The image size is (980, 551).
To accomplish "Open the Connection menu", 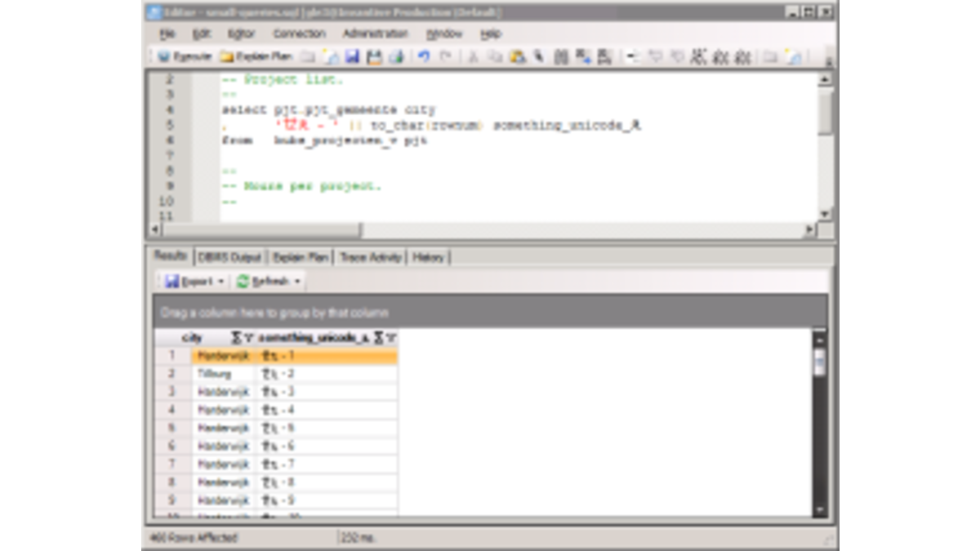I will (299, 33).
